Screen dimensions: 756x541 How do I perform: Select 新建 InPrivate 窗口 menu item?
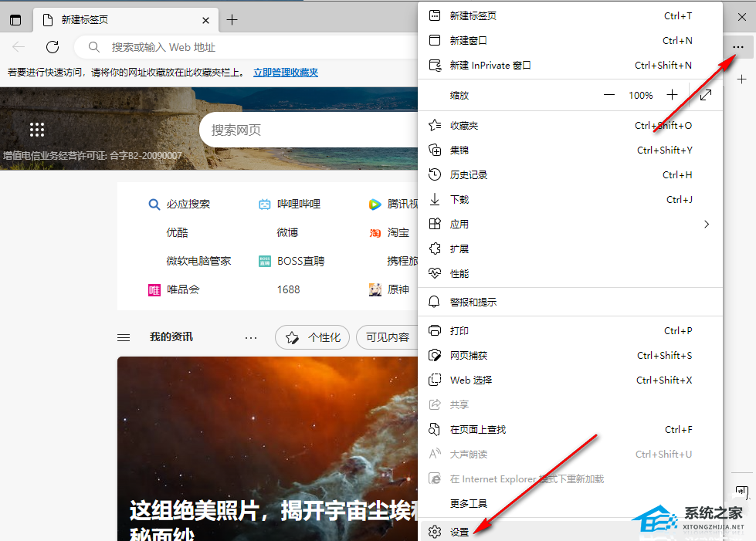[x=571, y=65]
